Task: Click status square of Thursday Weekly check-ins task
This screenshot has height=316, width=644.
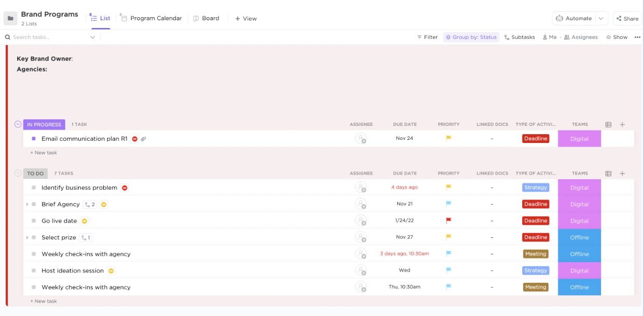Action: (x=34, y=287)
